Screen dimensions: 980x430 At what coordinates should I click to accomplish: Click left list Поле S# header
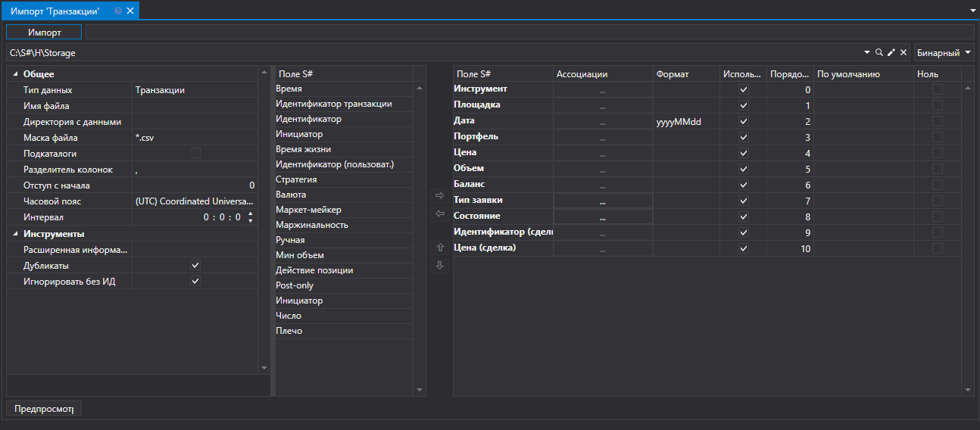click(343, 73)
